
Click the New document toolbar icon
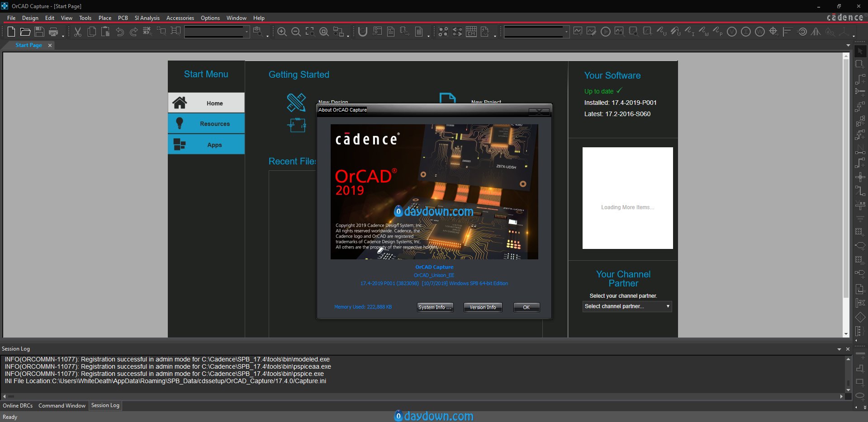(x=11, y=32)
